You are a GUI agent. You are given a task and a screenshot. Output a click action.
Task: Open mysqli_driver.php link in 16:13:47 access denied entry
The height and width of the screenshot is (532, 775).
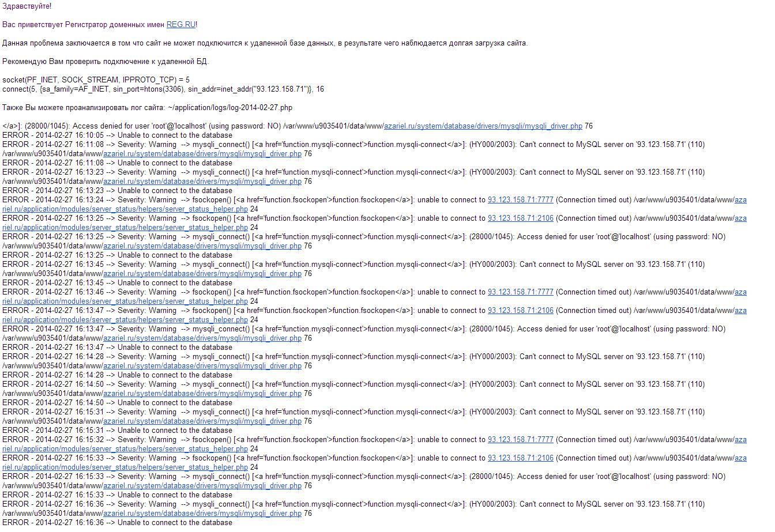[x=202, y=338]
